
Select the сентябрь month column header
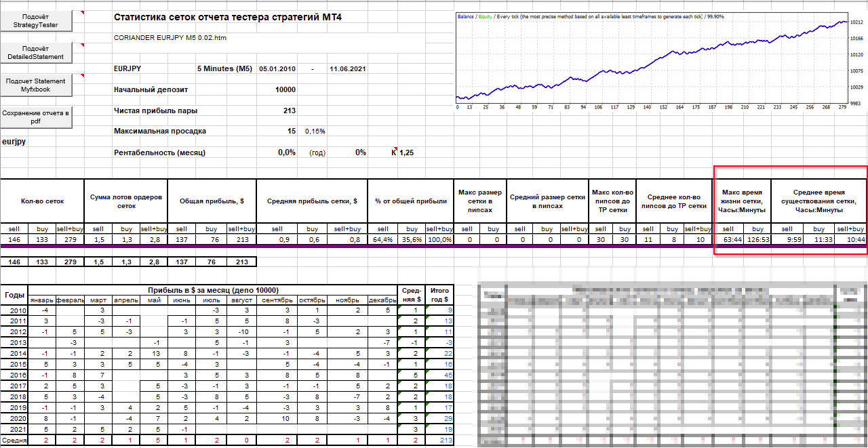coord(276,300)
